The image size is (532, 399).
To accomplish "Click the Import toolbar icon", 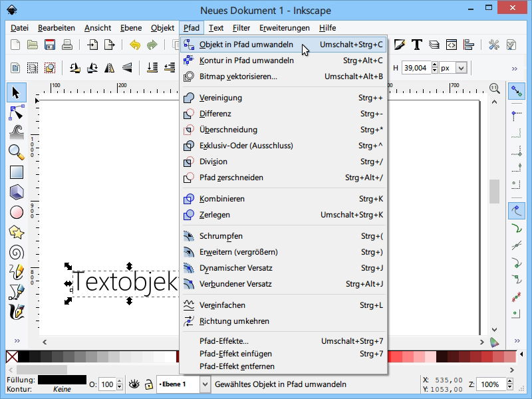I will tap(92, 45).
